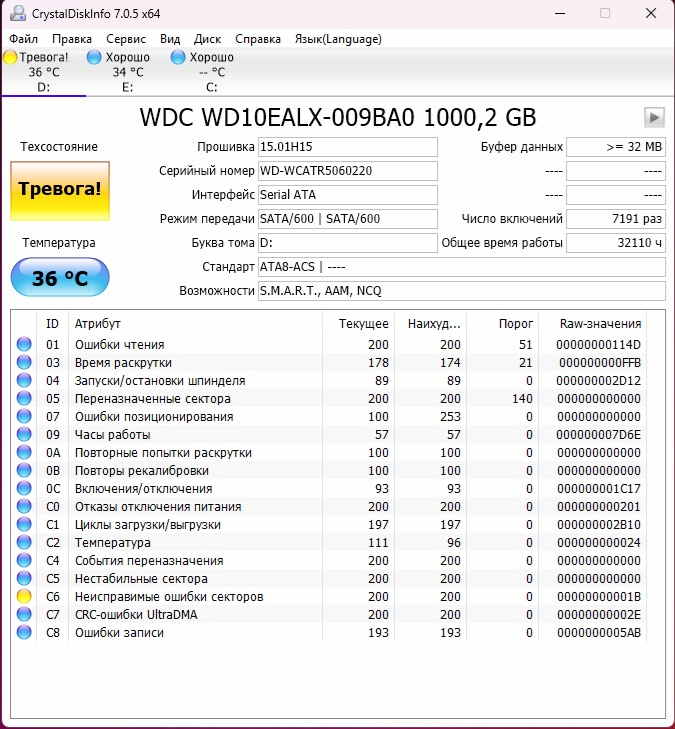Viewport: 675px width, 729px height.
Task: Click the Текущее column header
Action: point(358,324)
